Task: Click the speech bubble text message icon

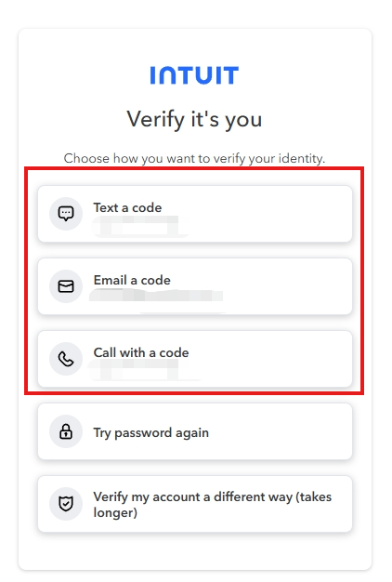Action: [x=66, y=214]
